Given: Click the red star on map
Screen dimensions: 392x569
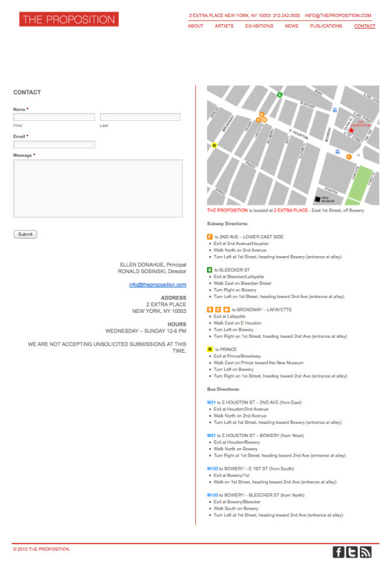Looking at the screenshot, I should tap(351, 130).
